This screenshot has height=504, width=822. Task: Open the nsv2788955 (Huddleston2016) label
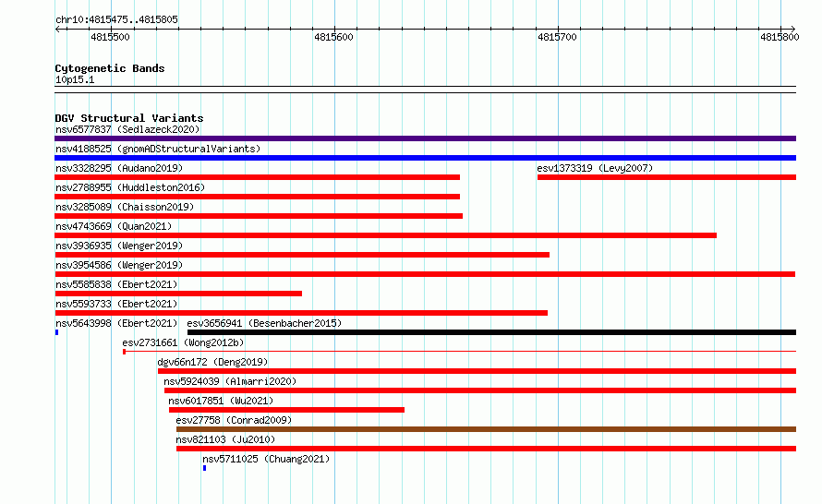click(130, 187)
